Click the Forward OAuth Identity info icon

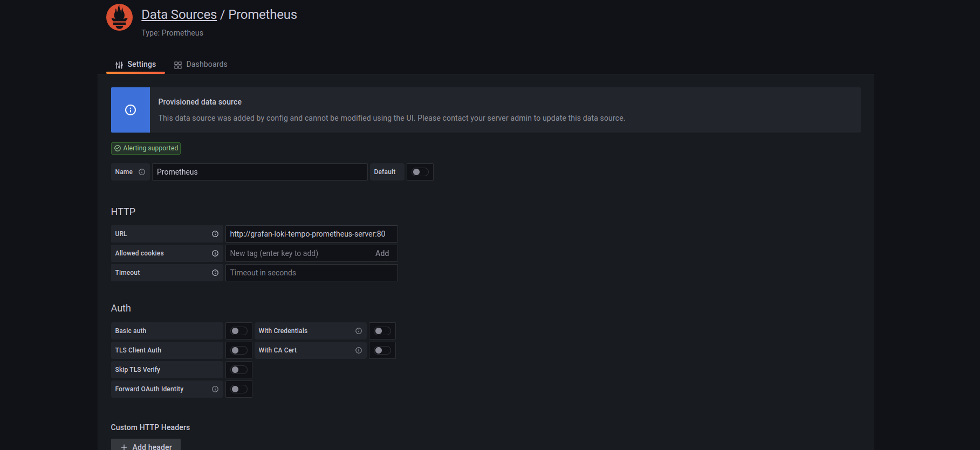coord(215,389)
